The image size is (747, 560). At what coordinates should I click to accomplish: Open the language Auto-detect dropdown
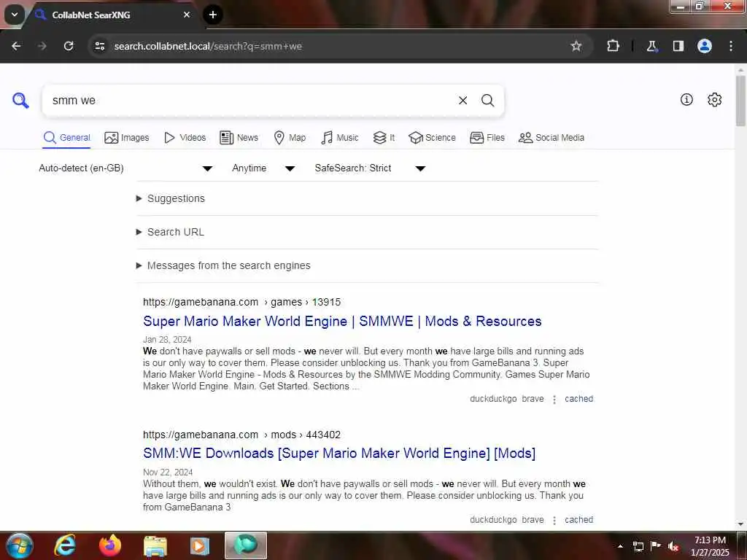click(x=125, y=168)
